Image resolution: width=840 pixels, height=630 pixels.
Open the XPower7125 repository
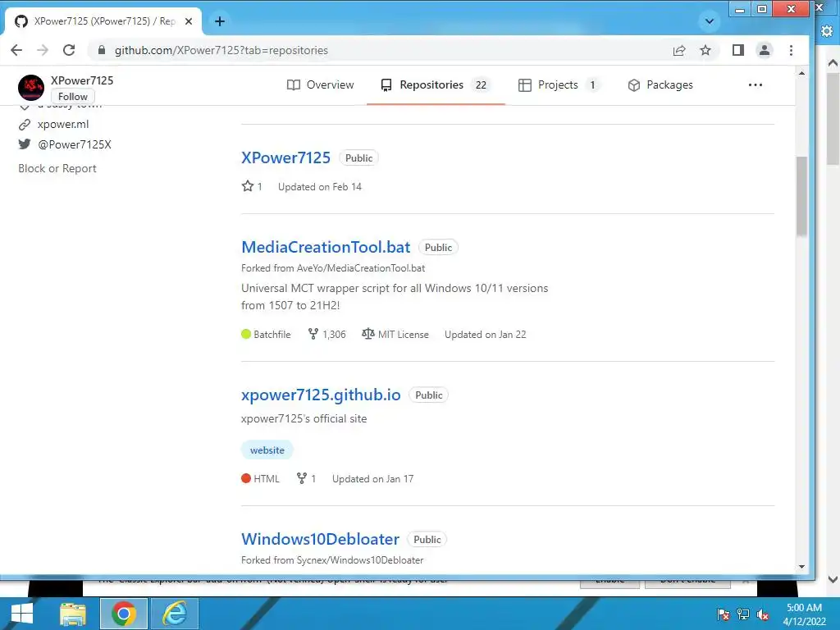click(x=286, y=157)
